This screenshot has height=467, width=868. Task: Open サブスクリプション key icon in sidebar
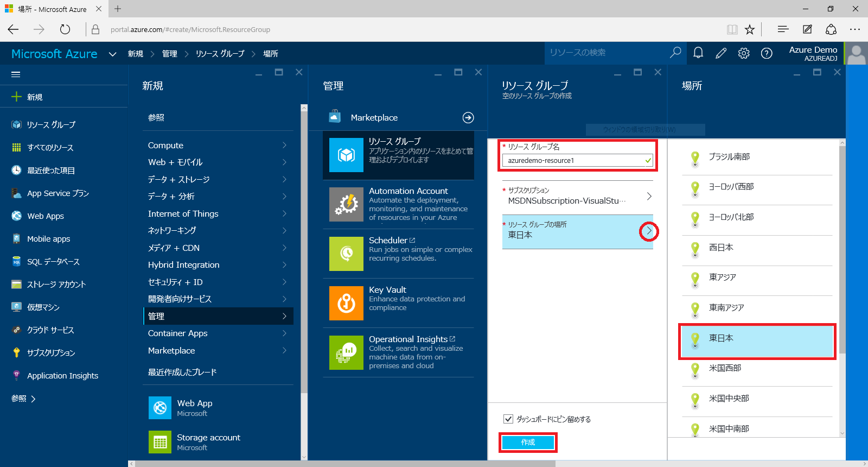coord(17,353)
